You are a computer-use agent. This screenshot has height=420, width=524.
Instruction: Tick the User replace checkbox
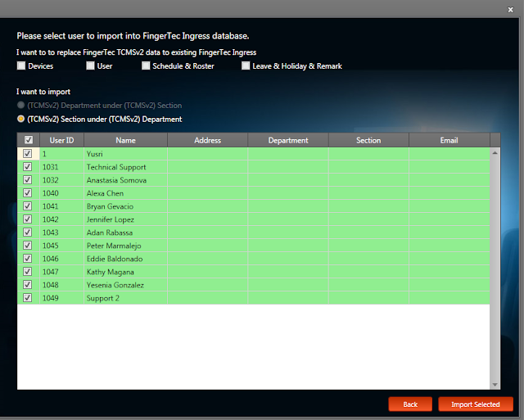(90, 65)
